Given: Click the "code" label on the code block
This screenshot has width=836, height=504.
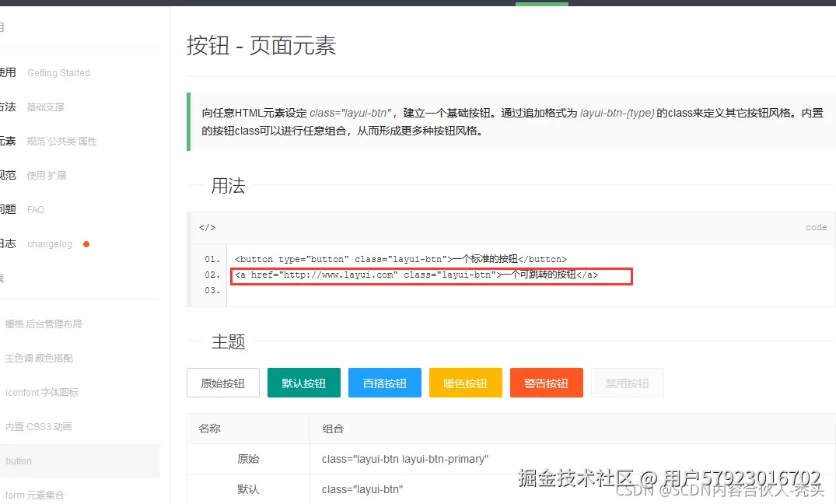Looking at the screenshot, I should click(816, 227).
